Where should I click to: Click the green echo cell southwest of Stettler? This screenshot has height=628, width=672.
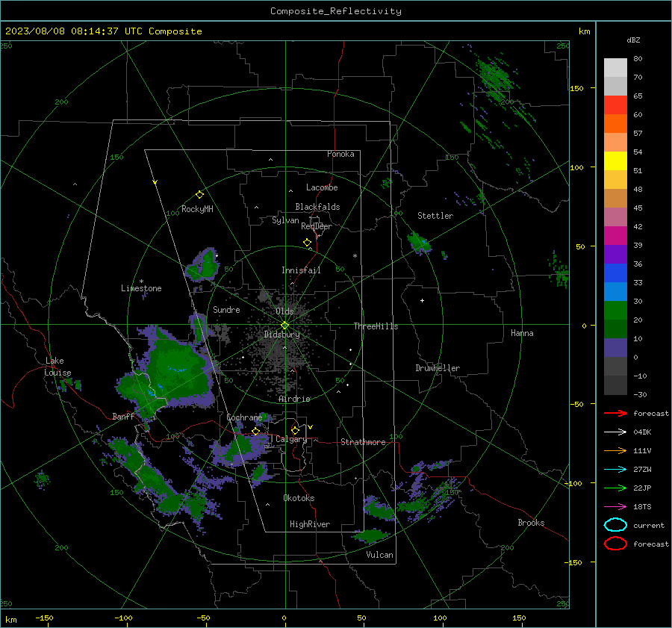point(418,243)
